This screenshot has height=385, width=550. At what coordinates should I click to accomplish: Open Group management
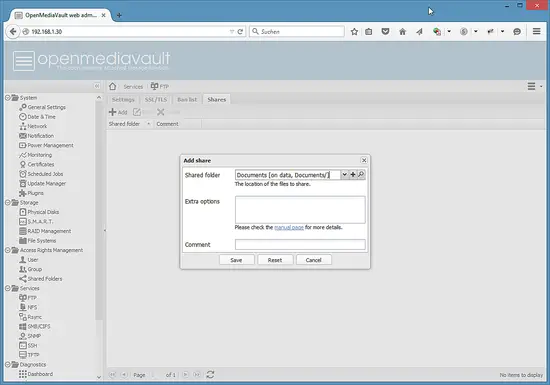pos(31,269)
